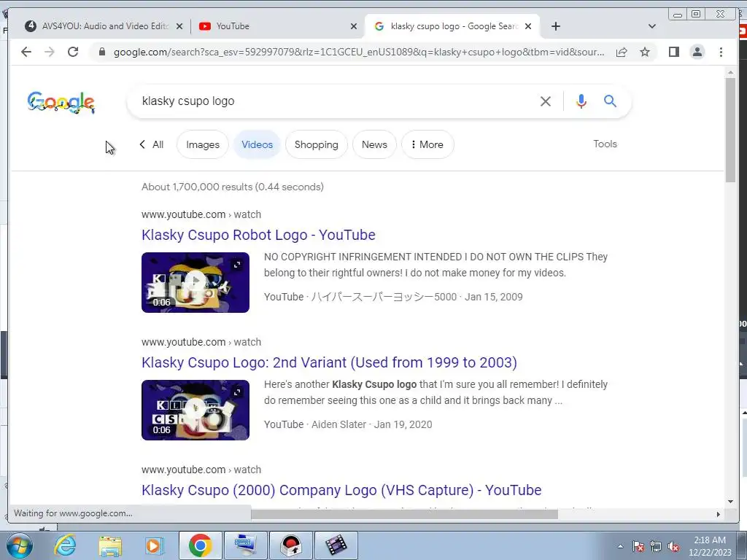Open the Chrome profile avatar icon

tap(697, 52)
